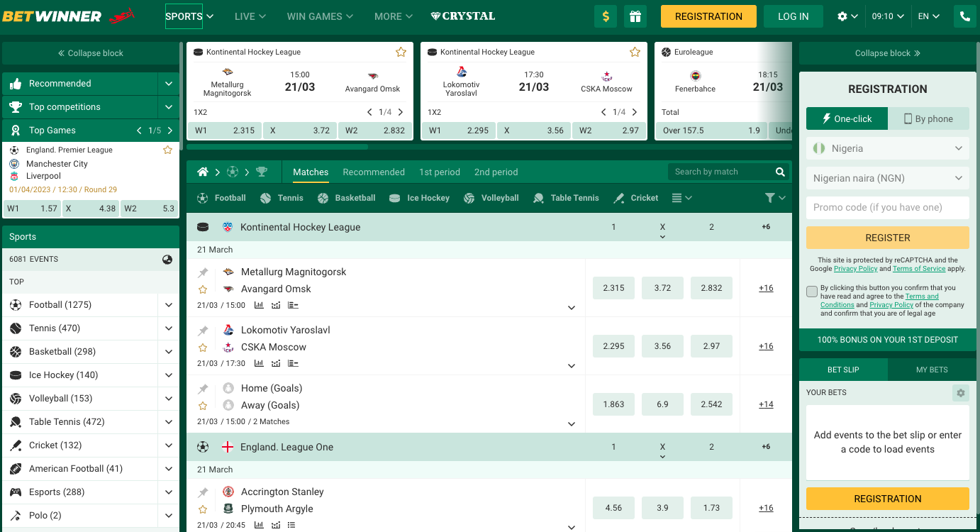Favorite the Metallurg vs Avangard top card
The height and width of the screenshot is (532, 980).
tap(401, 52)
